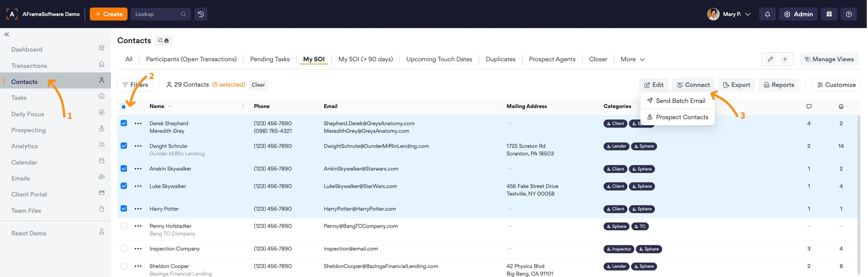Image resolution: width=868 pixels, height=277 pixels.
Task: Open the help question mark icon
Action: (849, 14)
